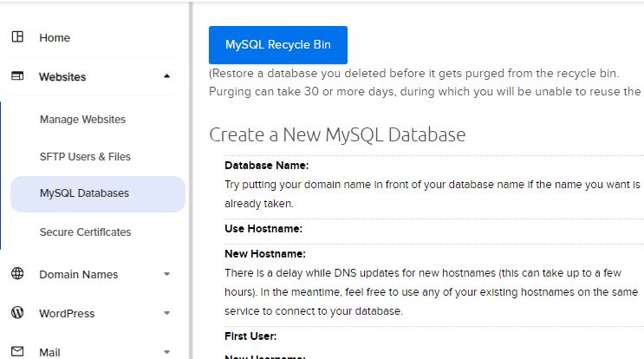Select the Domain Names menu label
The width and height of the screenshot is (644, 359).
click(x=79, y=274)
